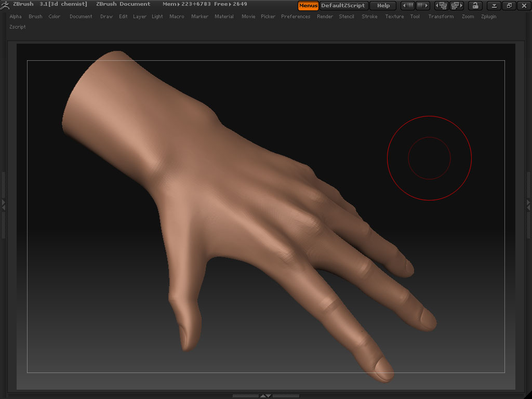Image resolution: width=532 pixels, height=399 pixels.
Task: Minimize the ZBrush window
Action: [495, 5]
